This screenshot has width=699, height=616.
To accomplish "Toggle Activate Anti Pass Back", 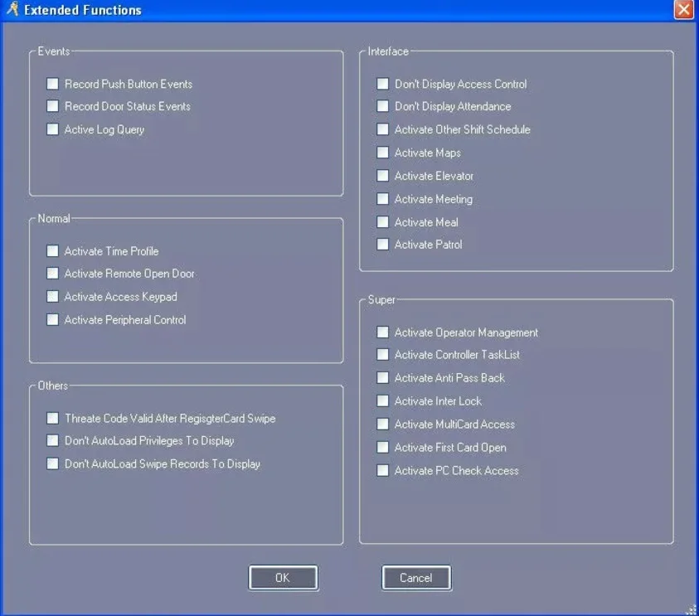I will pyautogui.click(x=382, y=377).
